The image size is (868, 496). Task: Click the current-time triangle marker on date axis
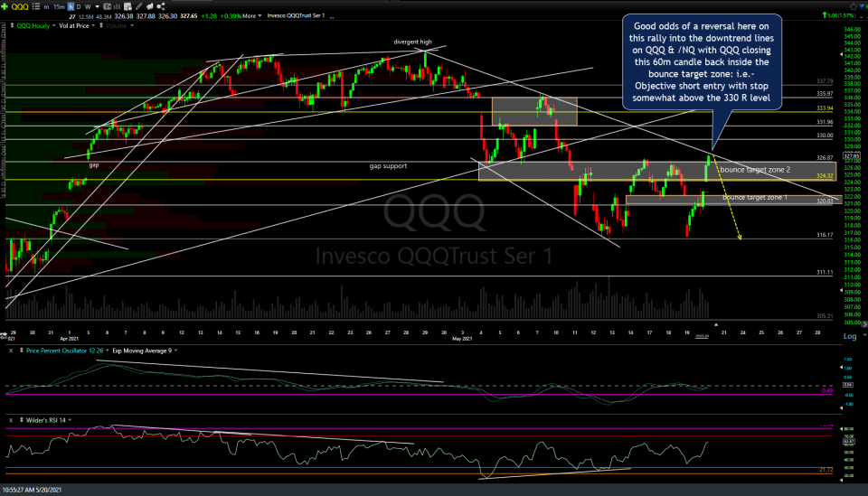pyautogui.click(x=716, y=324)
